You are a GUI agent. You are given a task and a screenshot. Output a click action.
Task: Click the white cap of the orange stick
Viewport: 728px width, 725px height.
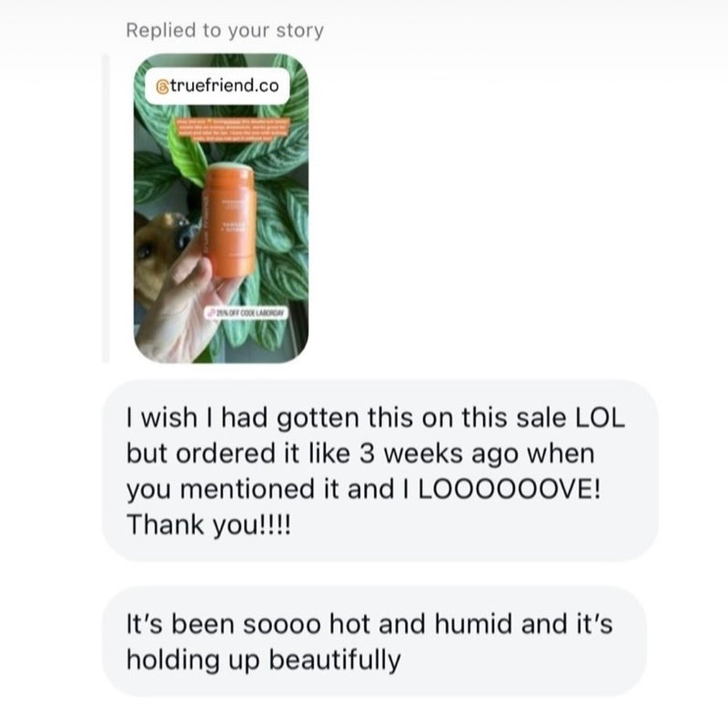(x=230, y=167)
